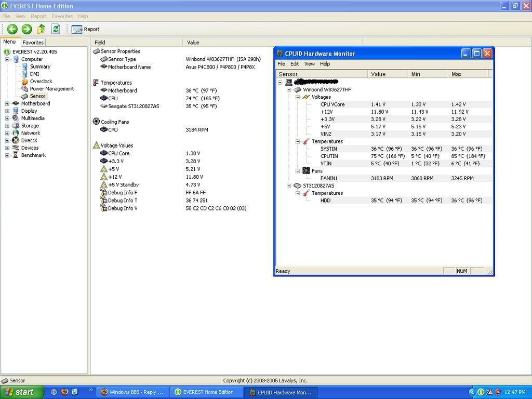Click the Network globe icon in the tree
The image size is (532, 399).
[16, 133]
